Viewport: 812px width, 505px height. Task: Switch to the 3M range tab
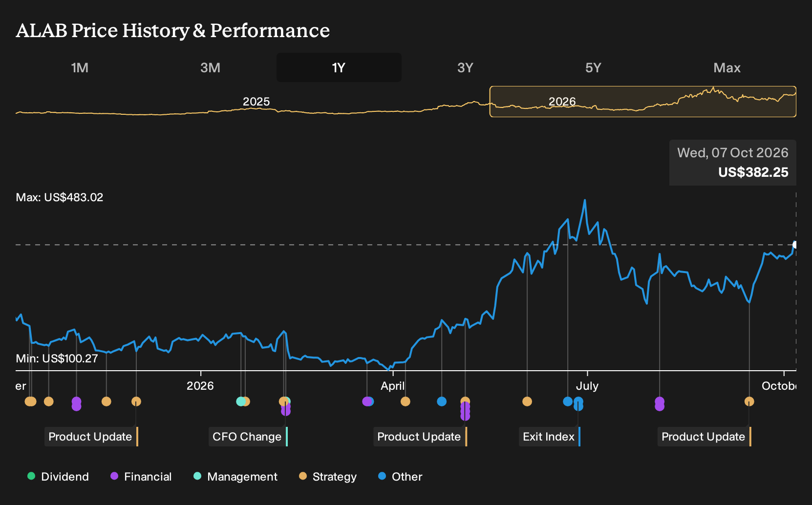[210, 67]
